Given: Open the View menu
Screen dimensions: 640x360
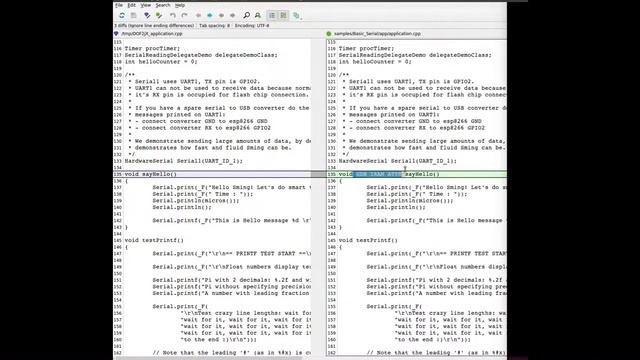Looking at the screenshot, I should (146, 5).
